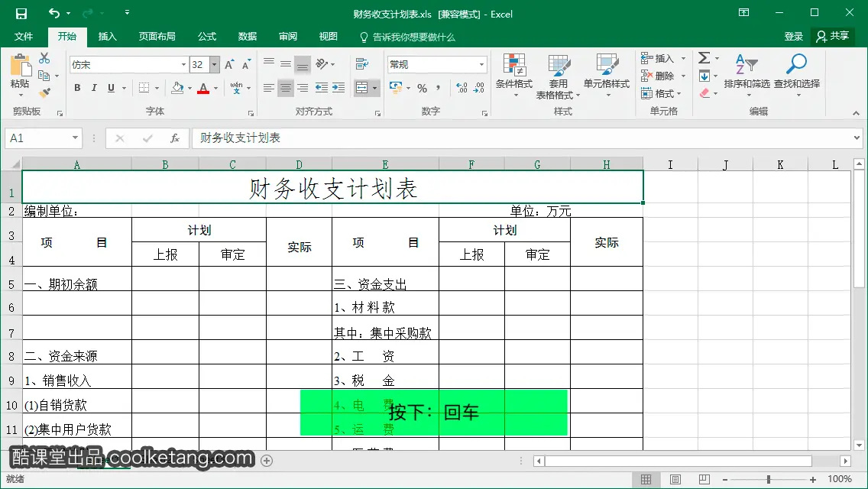Expand the formula bar
Screen dimensions: 868x489
[857, 138]
